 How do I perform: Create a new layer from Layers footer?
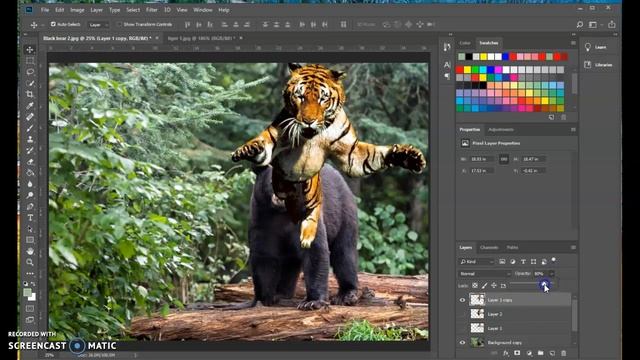pyautogui.click(x=552, y=353)
